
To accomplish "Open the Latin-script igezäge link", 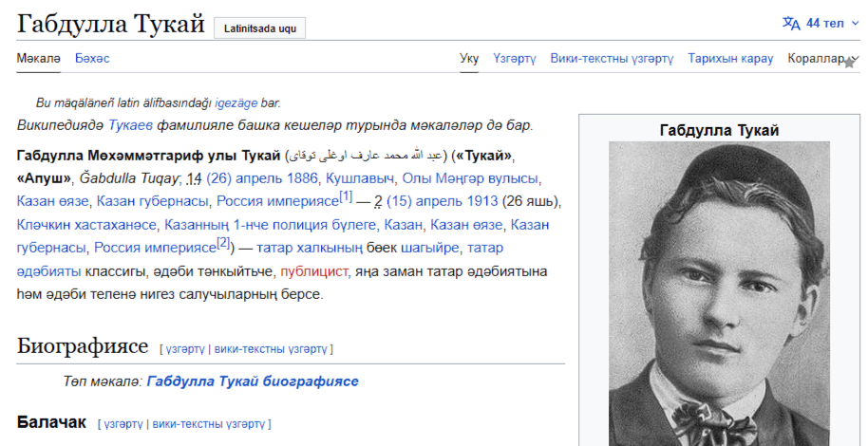I will point(236,103).
